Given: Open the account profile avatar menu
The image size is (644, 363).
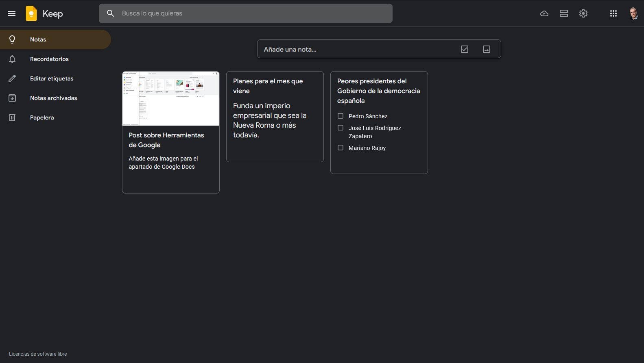Looking at the screenshot, I should pyautogui.click(x=633, y=13).
